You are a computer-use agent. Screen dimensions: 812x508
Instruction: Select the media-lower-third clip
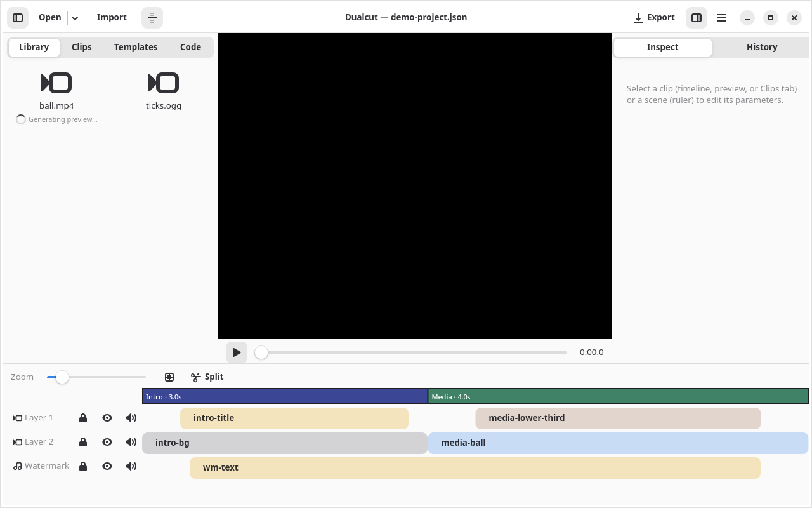[618, 418]
